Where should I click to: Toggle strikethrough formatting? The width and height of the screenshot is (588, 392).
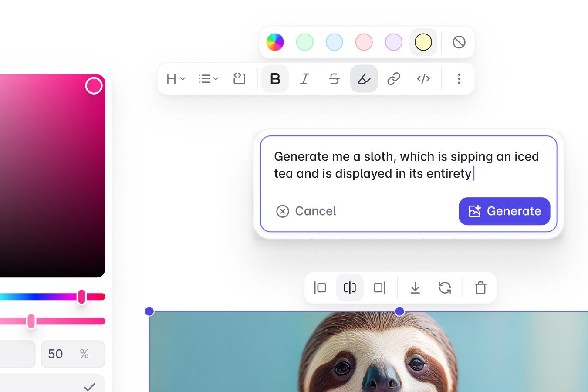point(334,79)
